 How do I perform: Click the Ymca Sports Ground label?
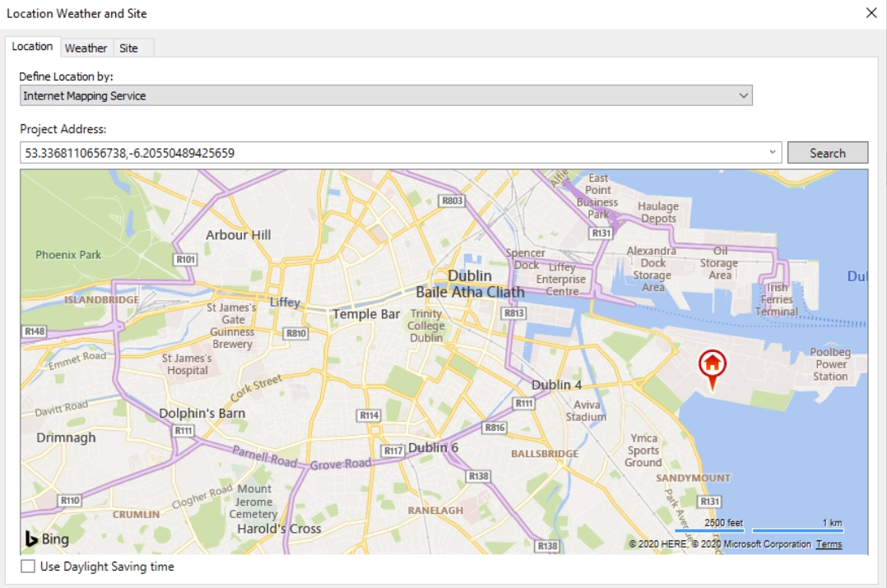pos(643,451)
